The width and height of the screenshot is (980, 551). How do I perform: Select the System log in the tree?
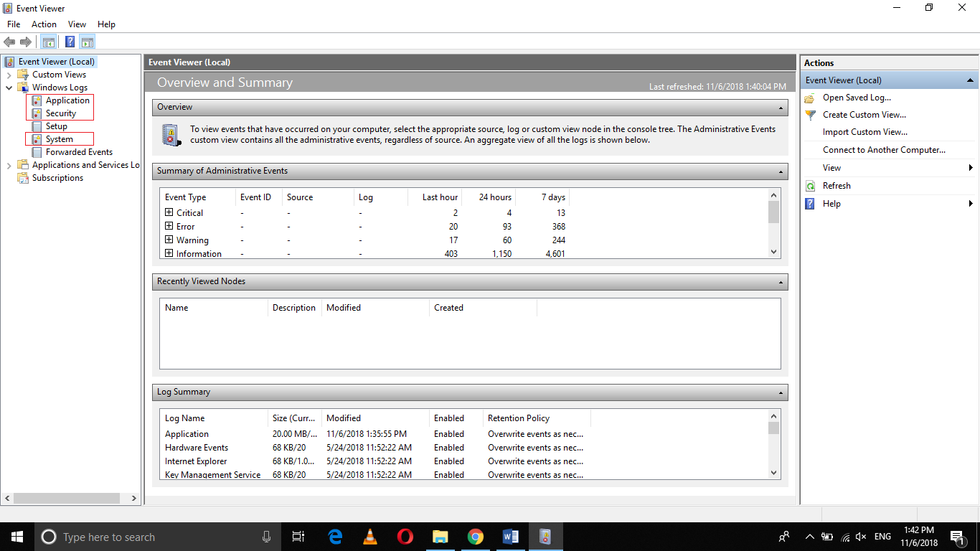pyautogui.click(x=61, y=138)
